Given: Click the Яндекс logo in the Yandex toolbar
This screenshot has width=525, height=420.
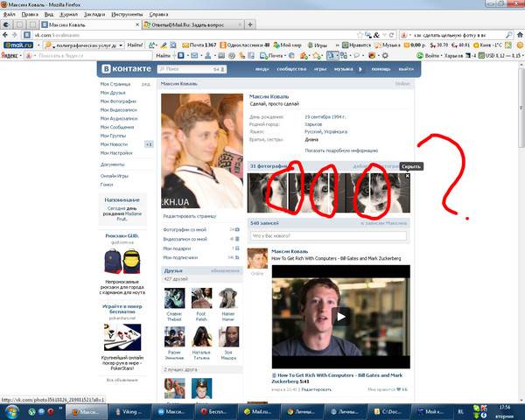Looking at the screenshot, I should [10, 55].
